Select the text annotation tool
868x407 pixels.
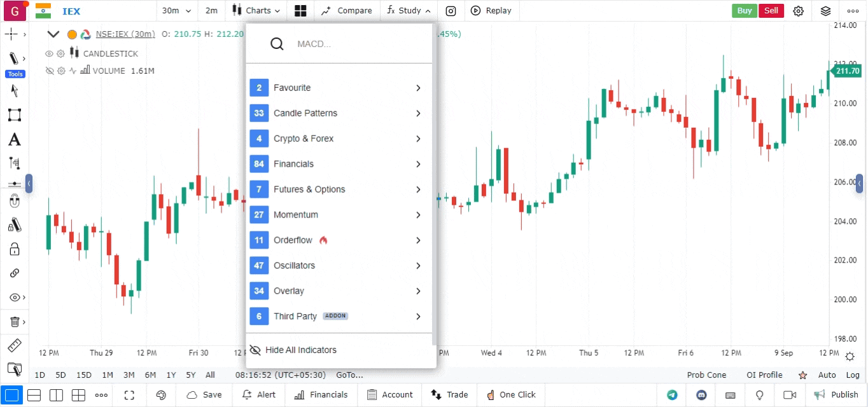[14, 139]
